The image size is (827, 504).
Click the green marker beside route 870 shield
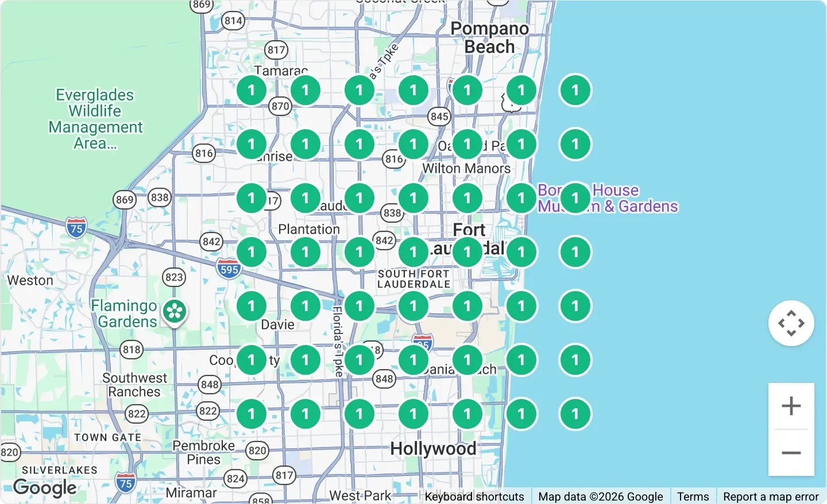(305, 90)
